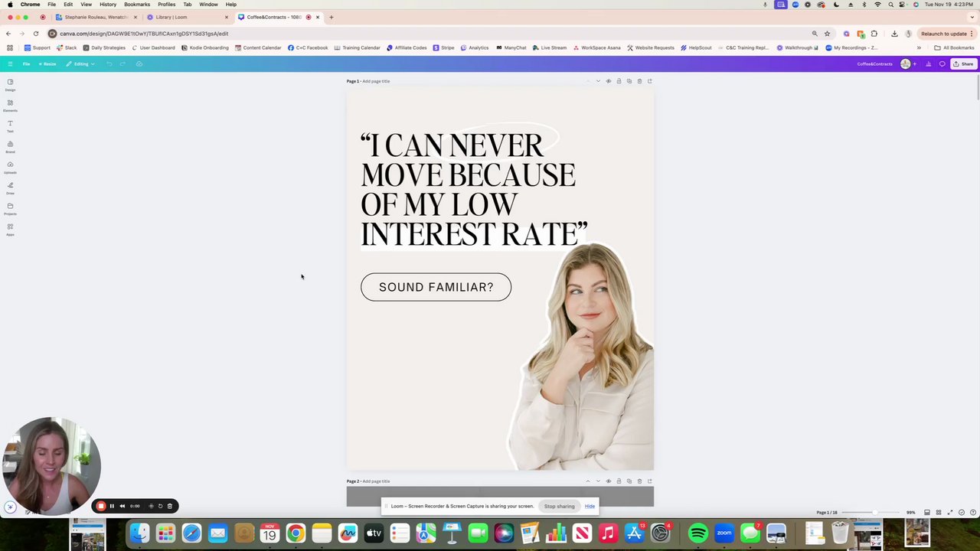Viewport: 980px width, 551px height.
Task: Click the cloud save status icon
Action: (x=139, y=64)
